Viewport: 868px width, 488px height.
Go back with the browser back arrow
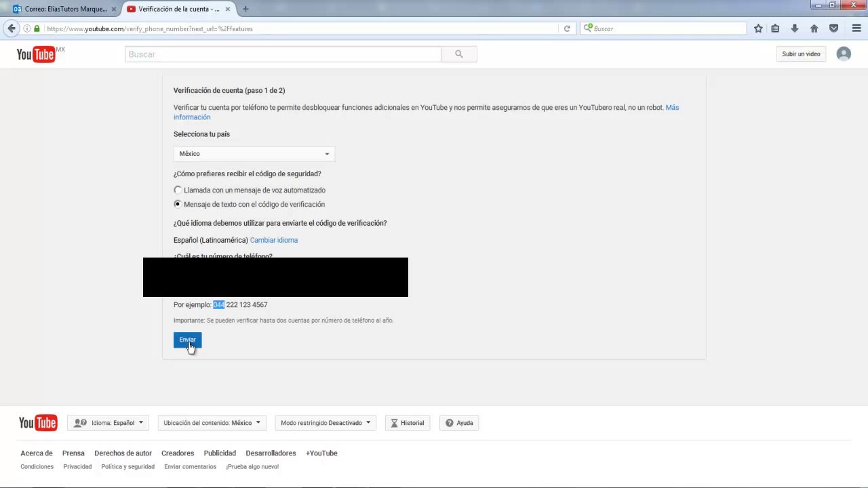tap(11, 28)
